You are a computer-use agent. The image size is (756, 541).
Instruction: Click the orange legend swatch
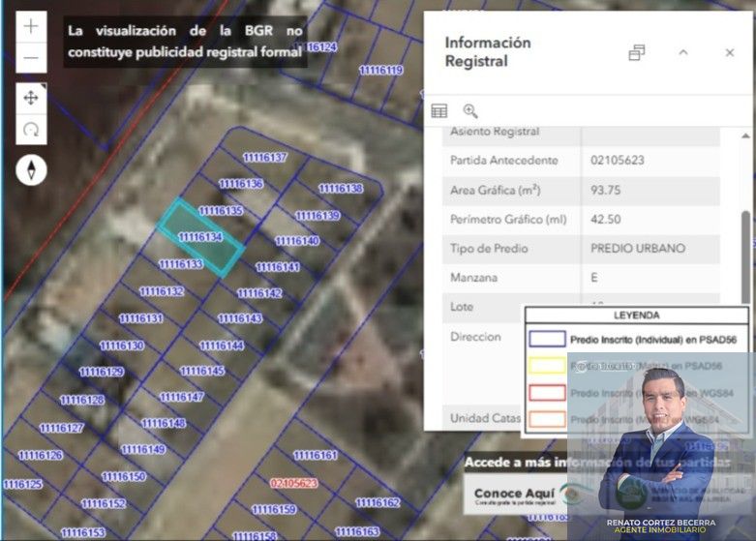click(547, 419)
